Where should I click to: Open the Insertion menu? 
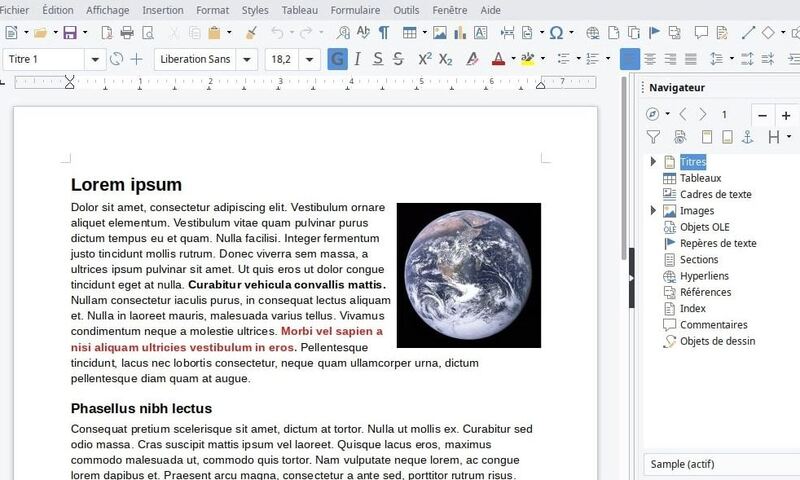point(163,10)
